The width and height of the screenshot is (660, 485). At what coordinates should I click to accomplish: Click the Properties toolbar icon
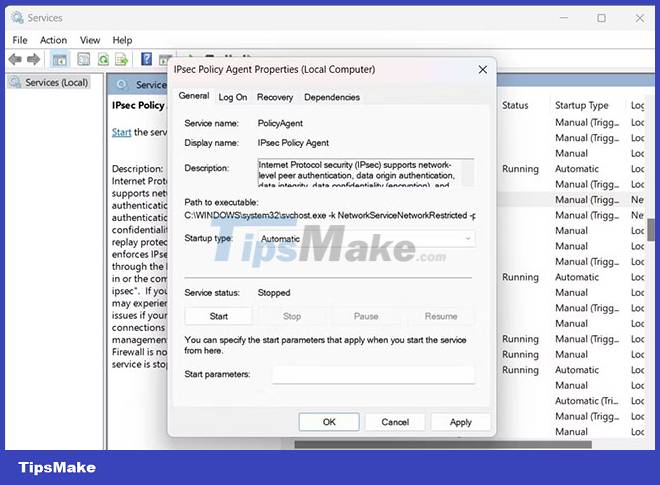83,59
